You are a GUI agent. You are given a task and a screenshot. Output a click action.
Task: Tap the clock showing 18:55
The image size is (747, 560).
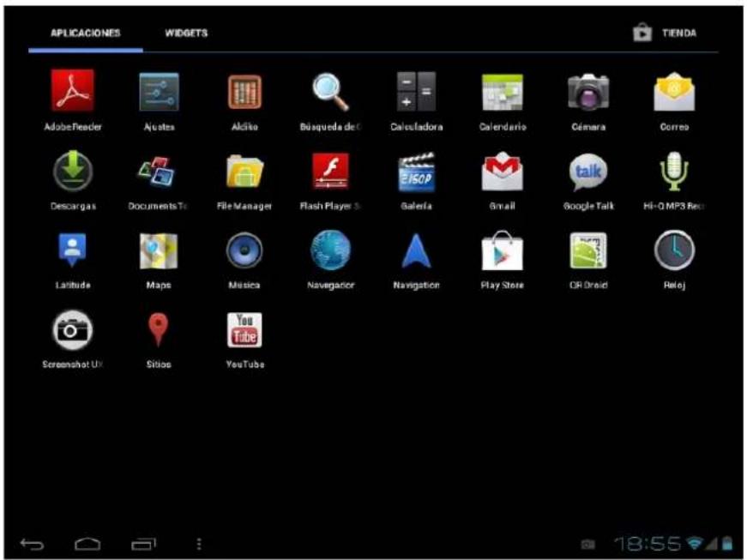648,544
